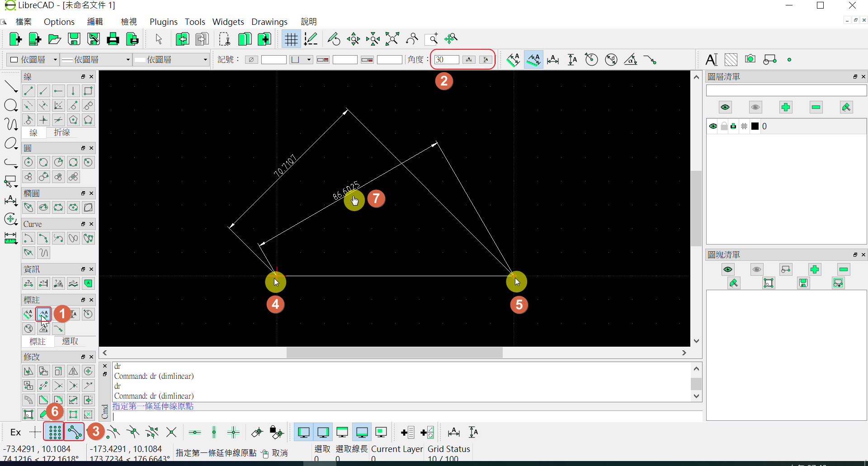Viewport: 868px width, 466px height.
Task: Open the line width 依圖層 dropdown
Action: click(96, 60)
